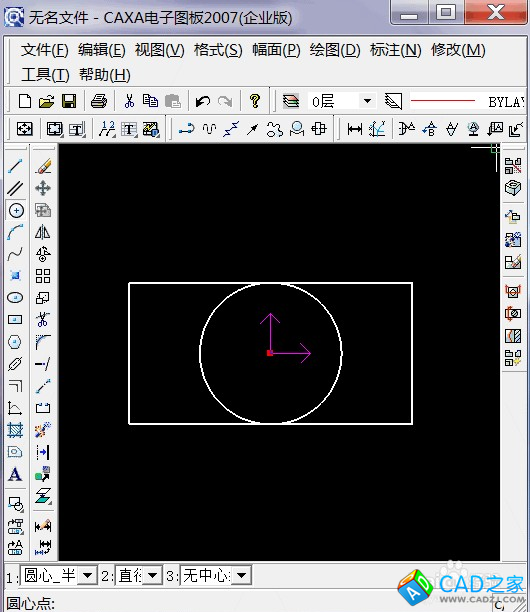The height and width of the screenshot is (612, 530).
Task: Open the 绘图(D) menu
Action: pyautogui.click(x=335, y=50)
